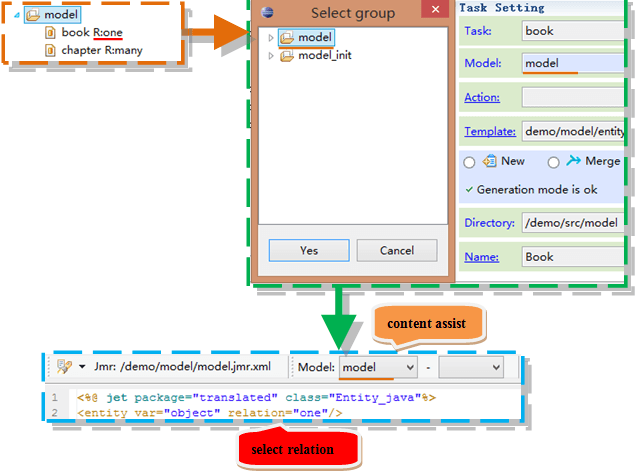635x474 pixels.
Task: Select the model folder in left tree
Action: coord(53,15)
